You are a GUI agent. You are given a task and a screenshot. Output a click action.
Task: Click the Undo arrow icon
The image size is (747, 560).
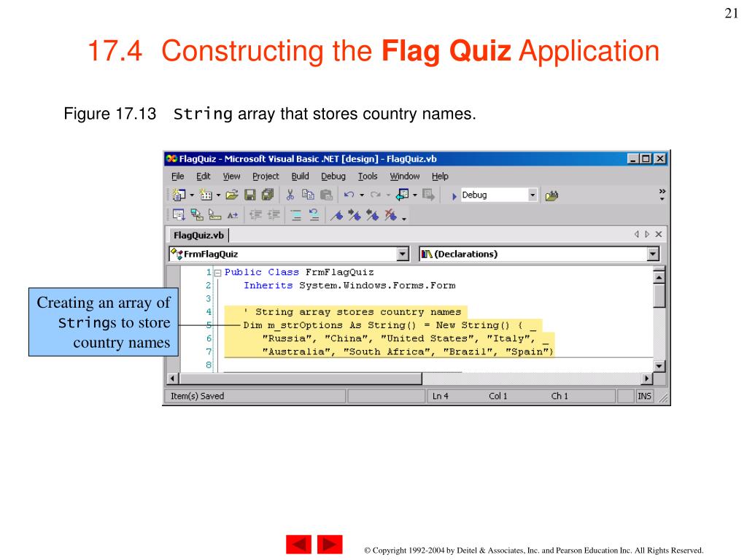point(349,195)
